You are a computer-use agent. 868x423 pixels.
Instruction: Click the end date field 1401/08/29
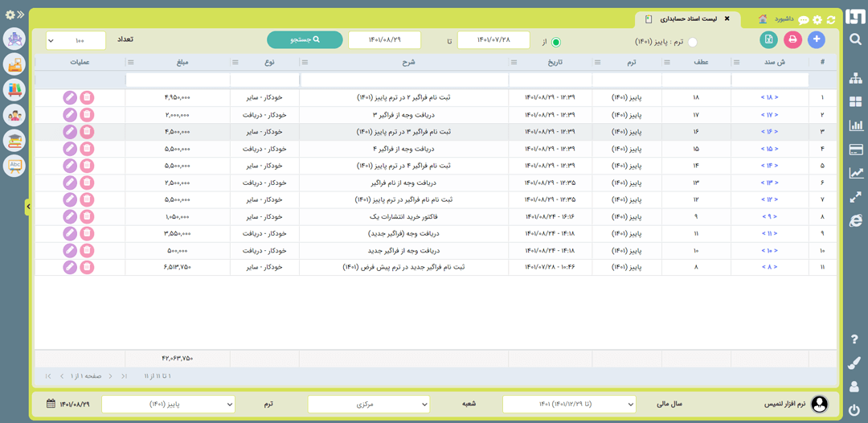pos(384,40)
